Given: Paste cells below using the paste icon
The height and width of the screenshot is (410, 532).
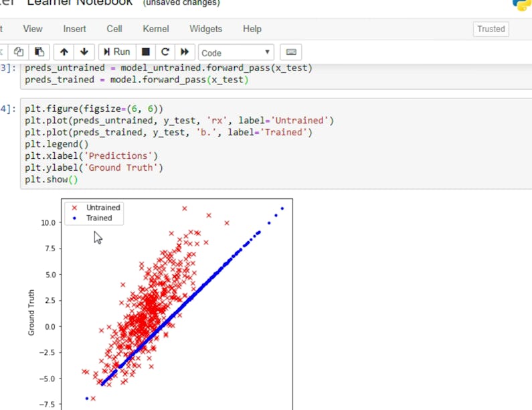Looking at the screenshot, I should [39, 52].
